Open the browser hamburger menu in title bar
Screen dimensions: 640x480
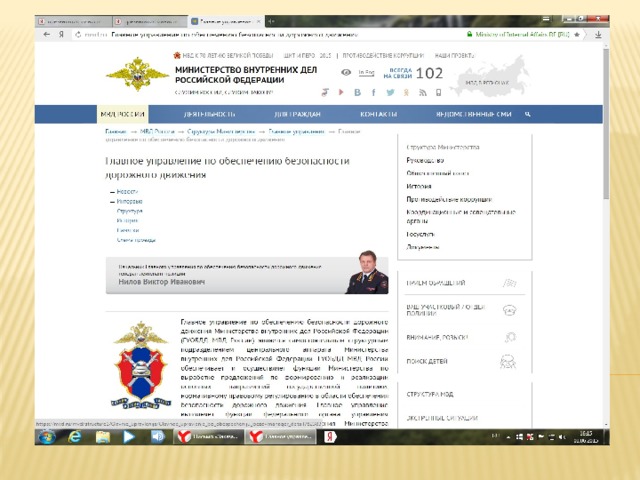point(546,19)
